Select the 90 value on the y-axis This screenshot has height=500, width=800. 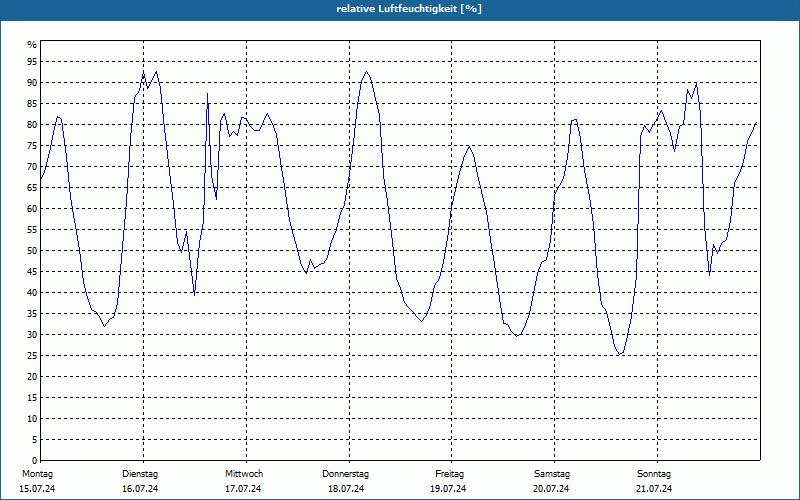(32, 83)
